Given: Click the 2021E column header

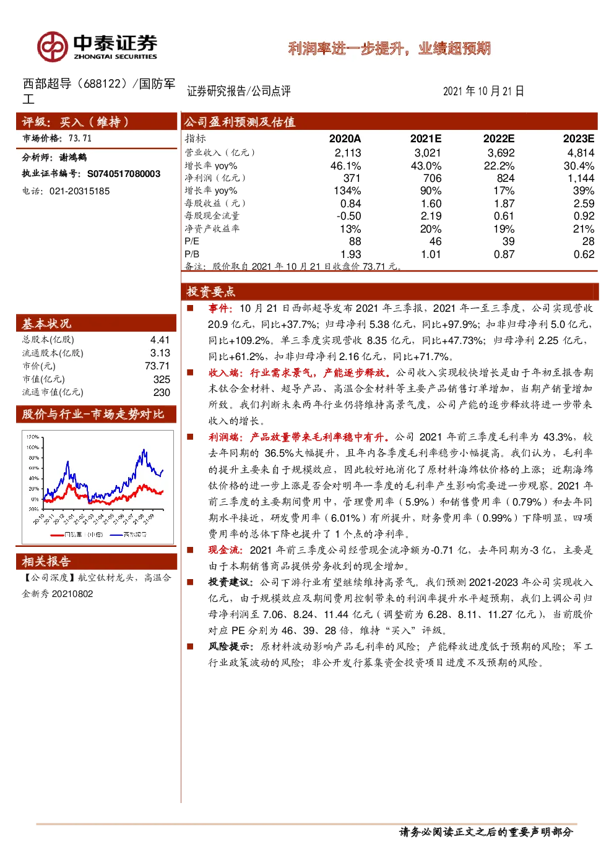Looking at the screenshot, I should (x=426, y=139).
